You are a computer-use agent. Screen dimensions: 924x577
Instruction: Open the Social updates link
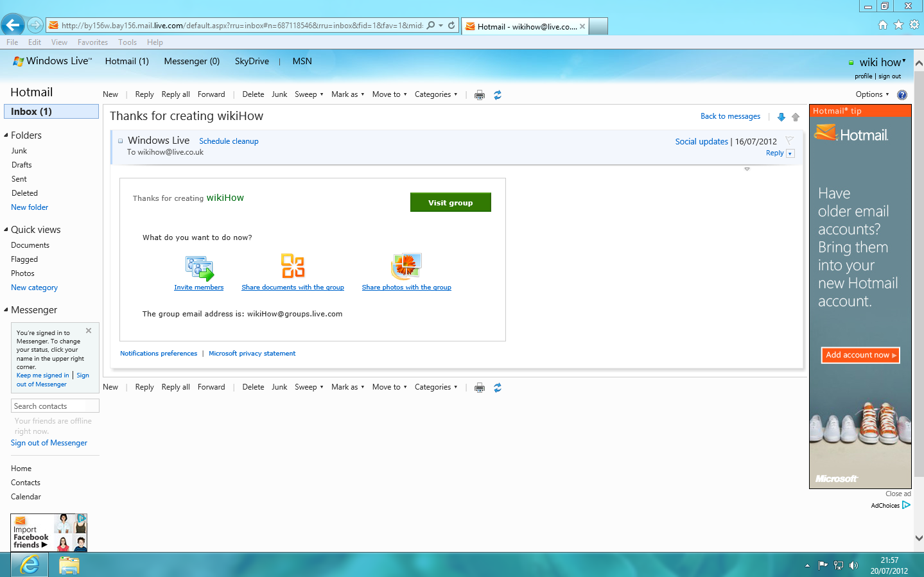(701, 141)
